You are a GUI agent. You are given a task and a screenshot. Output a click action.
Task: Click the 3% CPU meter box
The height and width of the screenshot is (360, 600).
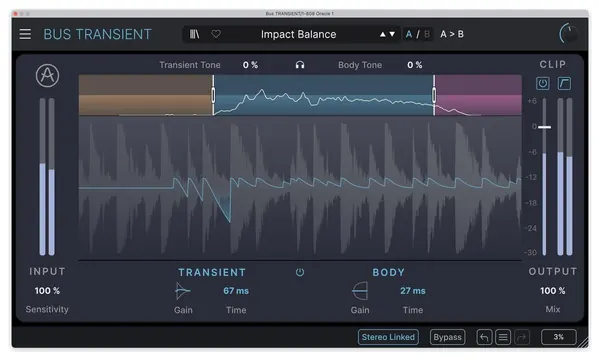coord(558,337)
